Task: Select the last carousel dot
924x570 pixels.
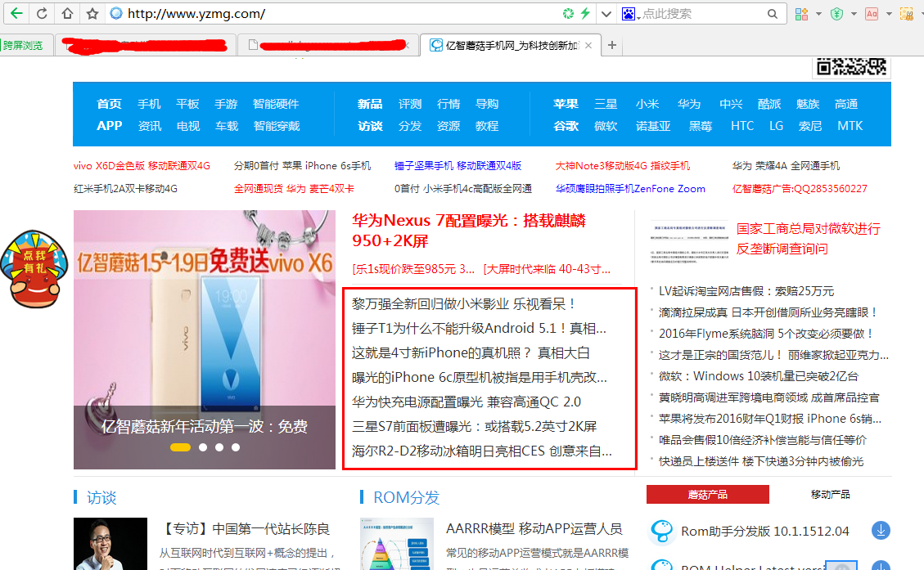Action: coord(236,447)
